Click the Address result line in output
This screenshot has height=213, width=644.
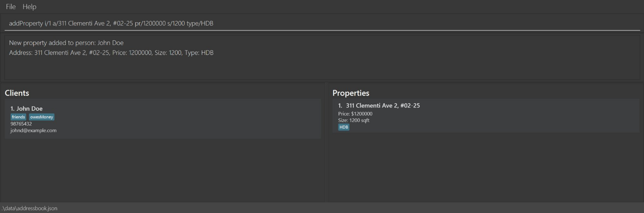[111, 52]
